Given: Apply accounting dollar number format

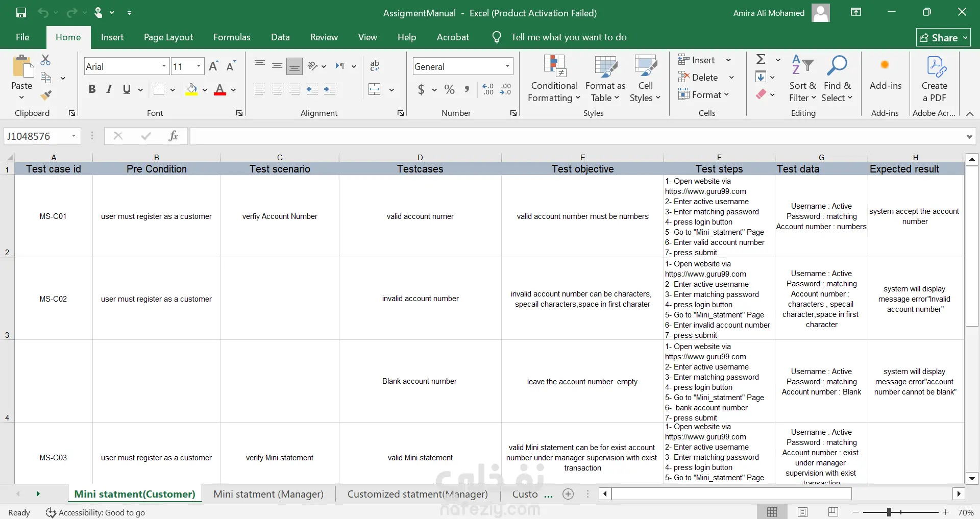Looking at the screenshot, I should [421, 90].
